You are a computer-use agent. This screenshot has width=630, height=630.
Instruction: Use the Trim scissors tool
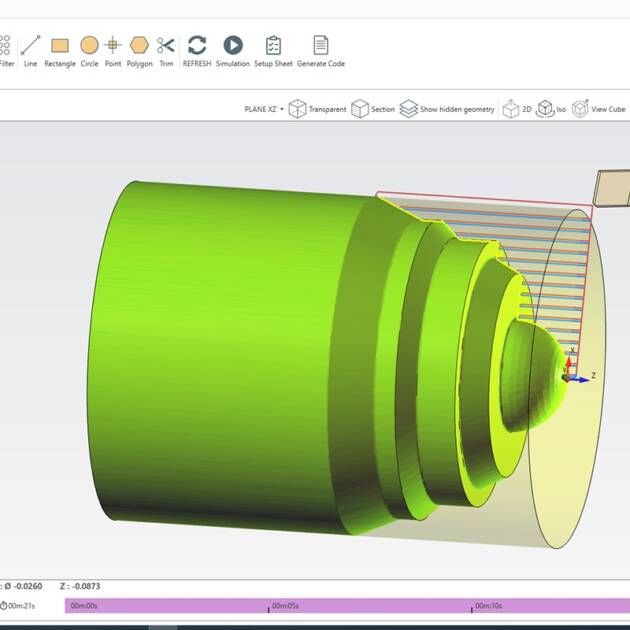[166, 46]
